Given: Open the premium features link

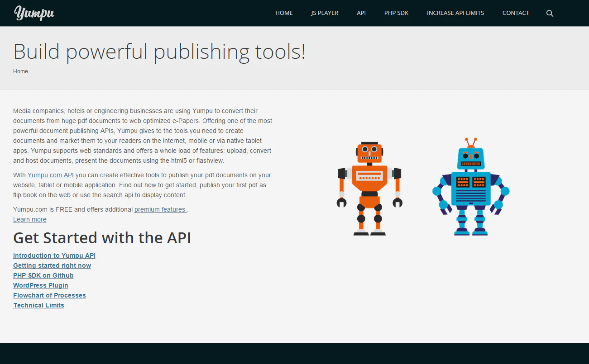Looking at the screenshot, I should 160,209.
